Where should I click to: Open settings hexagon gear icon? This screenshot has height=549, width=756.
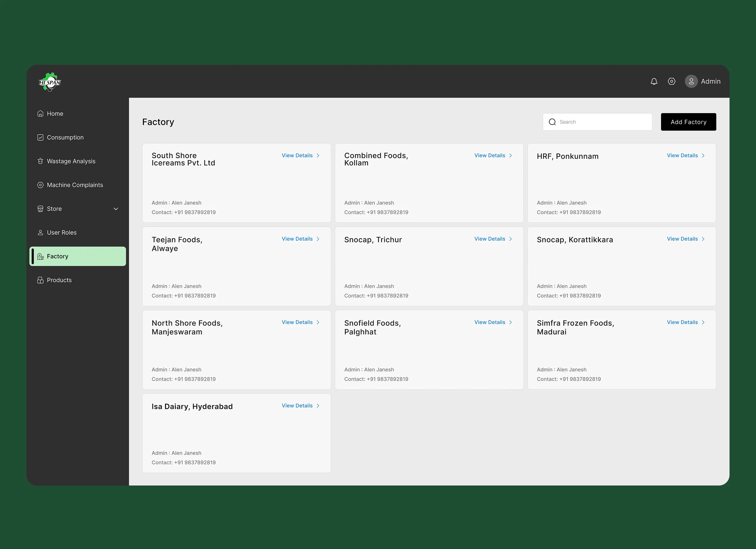pyautogui.click(x=671, y=81)
